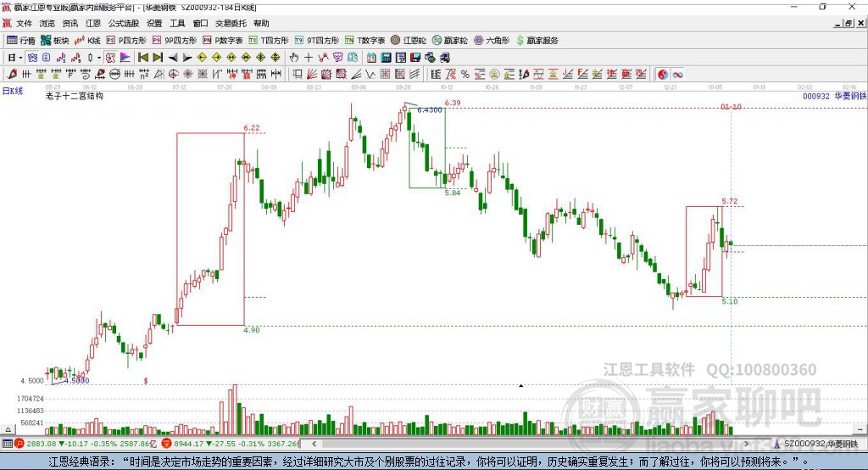The image size is (868, 470).
Task: Toggle the magenta gradient flag icon
Action: tap(125, 58)
